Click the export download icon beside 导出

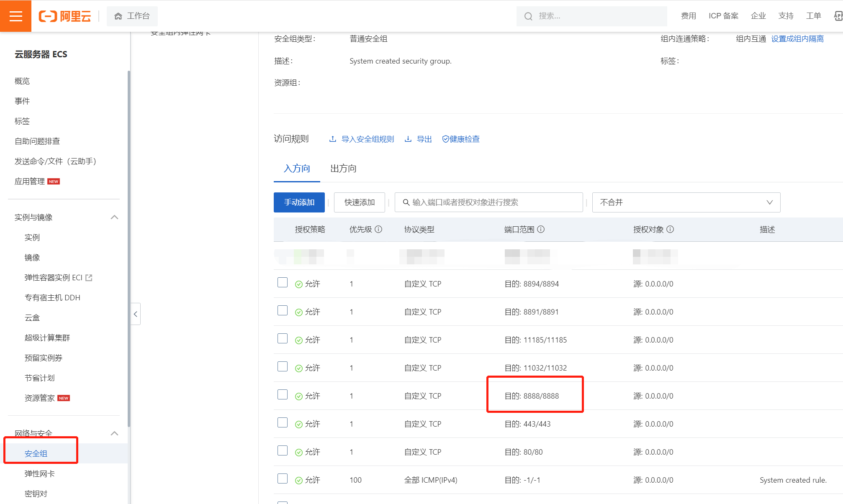click(408, 139)
